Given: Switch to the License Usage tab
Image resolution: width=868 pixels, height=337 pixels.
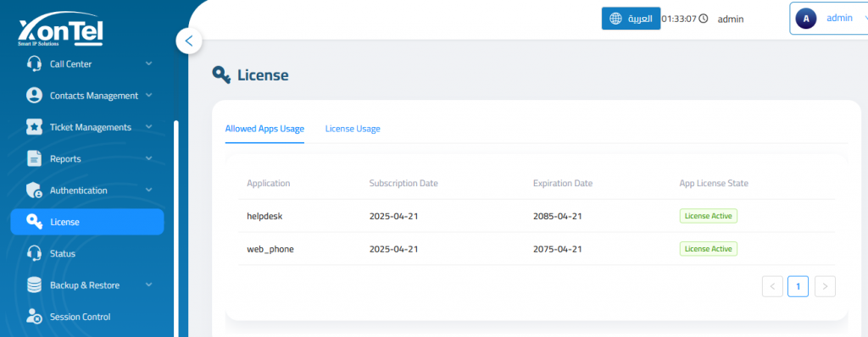Looking at the screenshot, I should 353,129.
